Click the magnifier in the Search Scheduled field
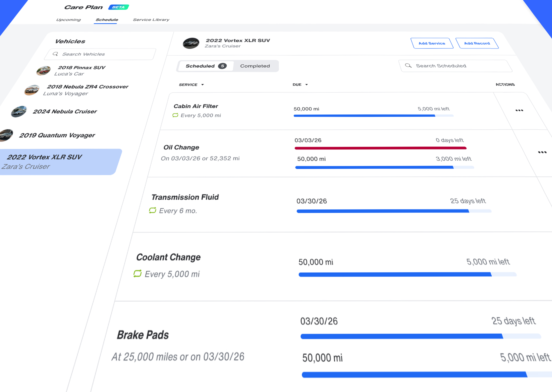This screenshot has width=552, height=392. [x=408, y=66]
